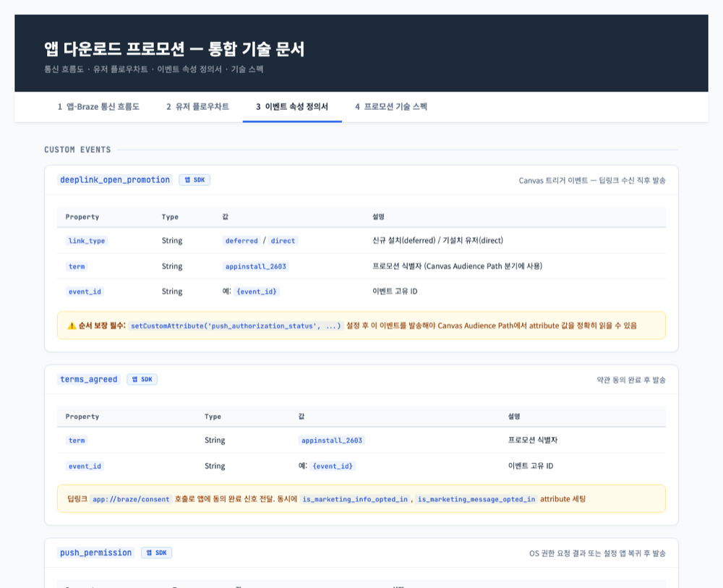Image resolution: width=723 pixels, height=588 pixels.
Task: Click the SDK badge beside deeplink_open_promotion
Action: (x=194, y=180)
